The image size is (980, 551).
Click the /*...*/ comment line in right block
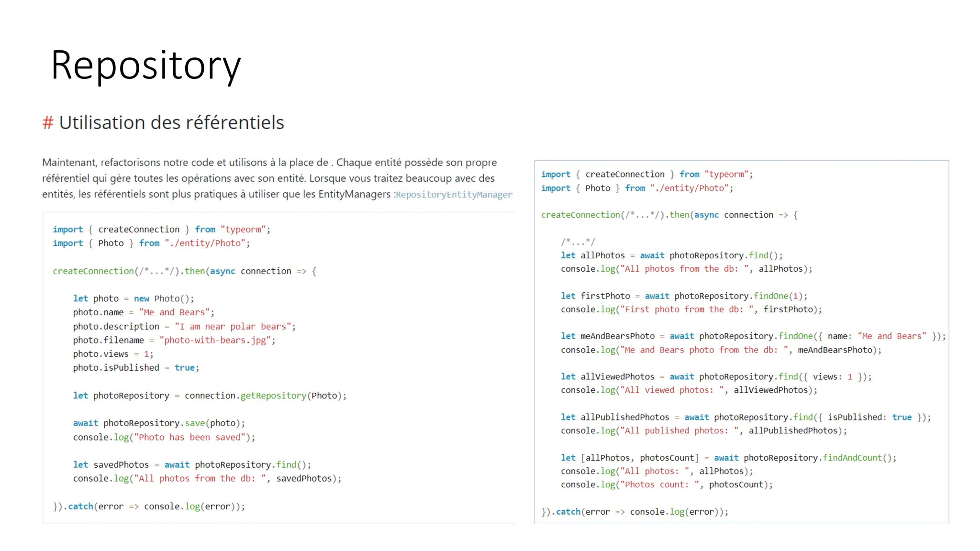[578, 242]
